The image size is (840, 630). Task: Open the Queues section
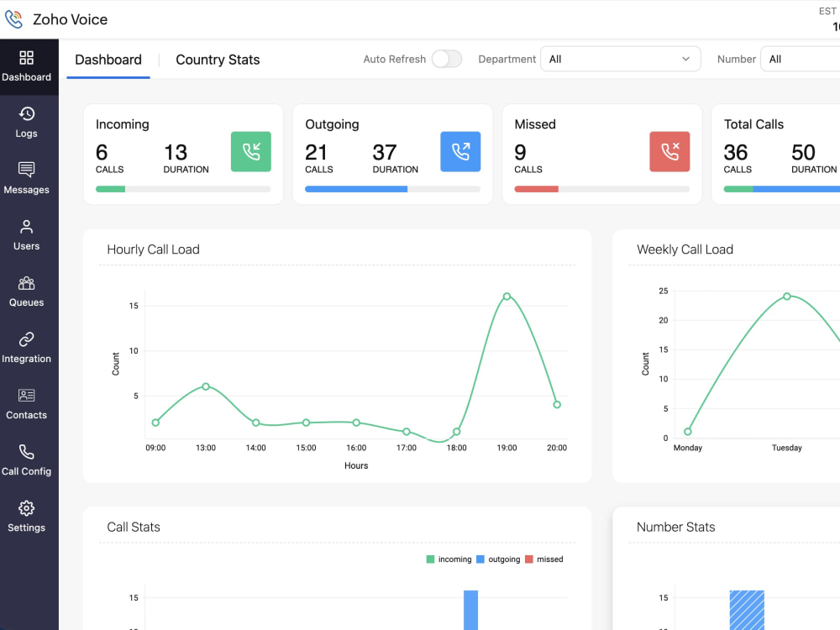click(x=26, y=291)
